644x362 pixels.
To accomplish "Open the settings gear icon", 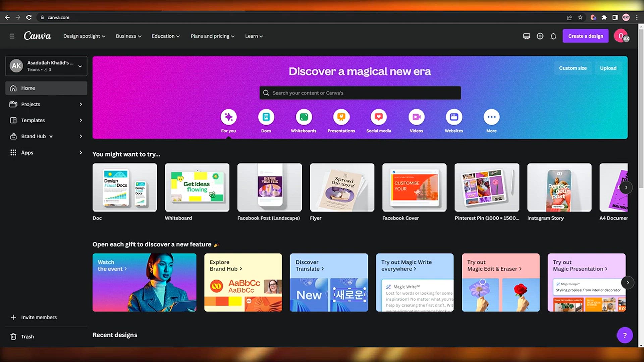I will click(x=540, y=36).
